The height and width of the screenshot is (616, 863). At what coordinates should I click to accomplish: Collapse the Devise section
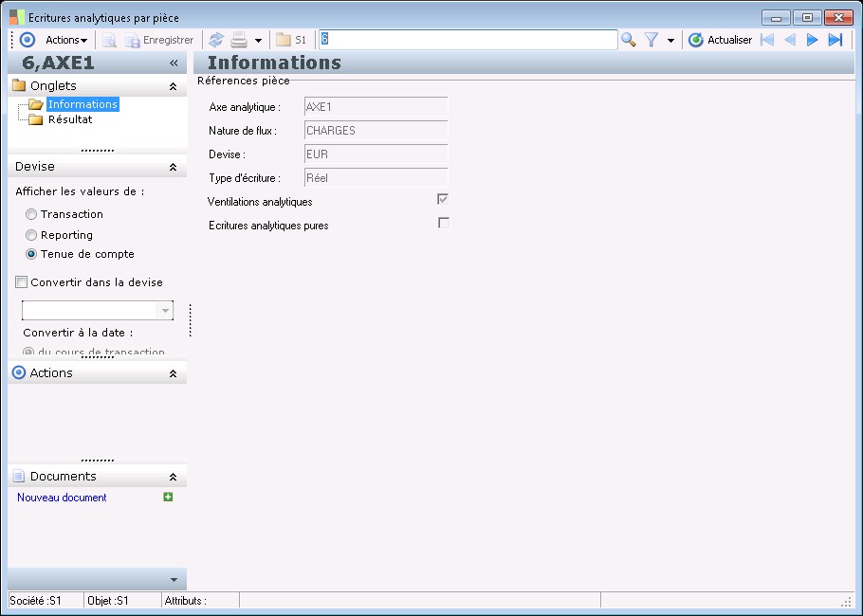tap(173, 167)
